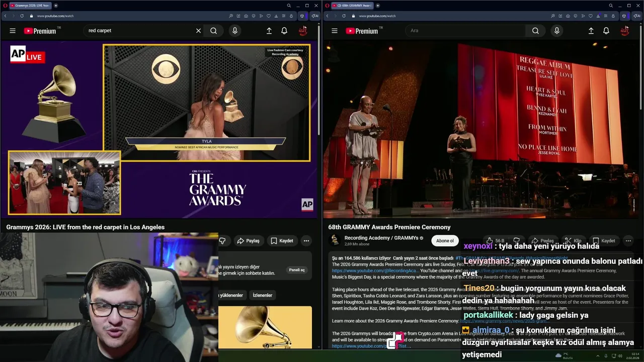Open YouTube guide menu in right window
This screenshot has height=362, width=644.
[335, 31]
